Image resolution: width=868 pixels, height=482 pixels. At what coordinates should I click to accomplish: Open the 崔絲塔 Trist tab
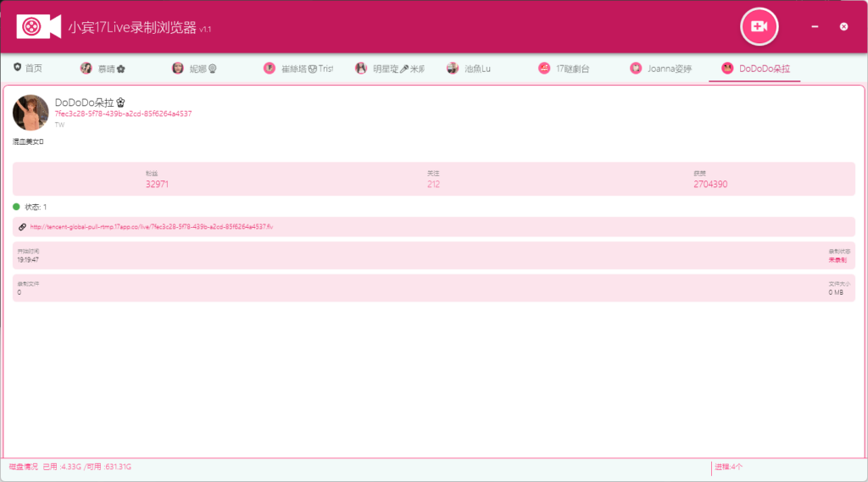[x=298, y=69]
